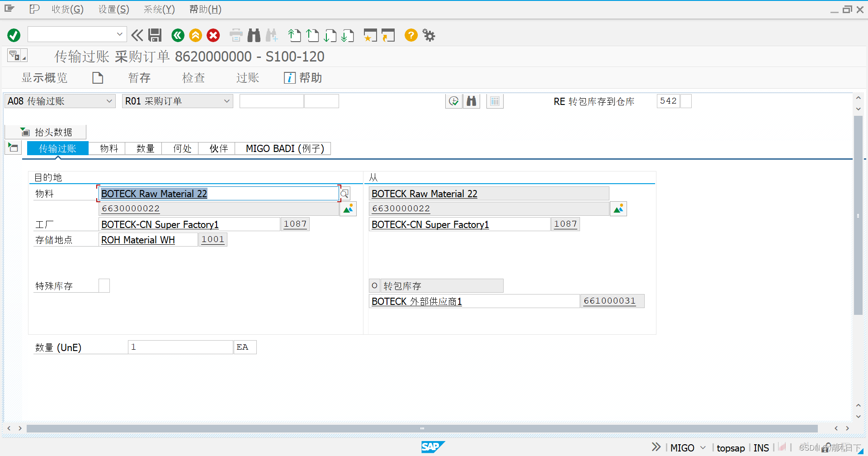Click the red Cancel X icon
Screen dimensions: 868x456
(x=213, y=35)
